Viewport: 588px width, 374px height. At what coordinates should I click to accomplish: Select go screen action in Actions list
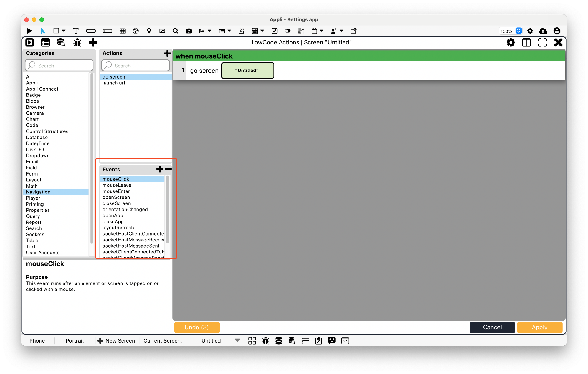pyautogui.click(x=113, y=77)
